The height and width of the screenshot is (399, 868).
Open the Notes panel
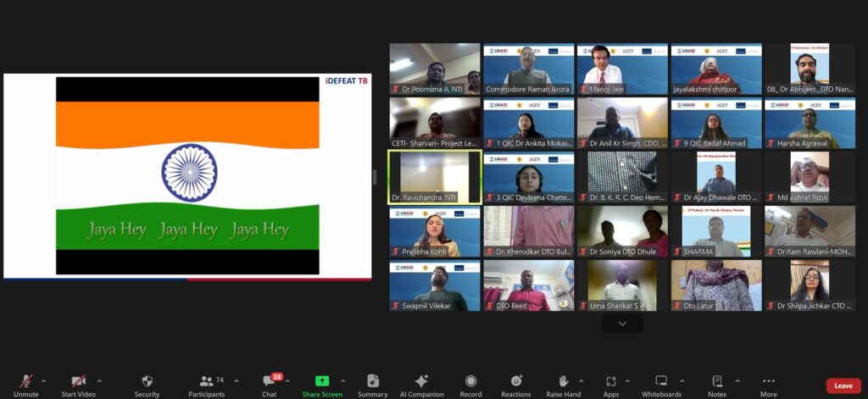pyautogui.click(x=717, y=383)
